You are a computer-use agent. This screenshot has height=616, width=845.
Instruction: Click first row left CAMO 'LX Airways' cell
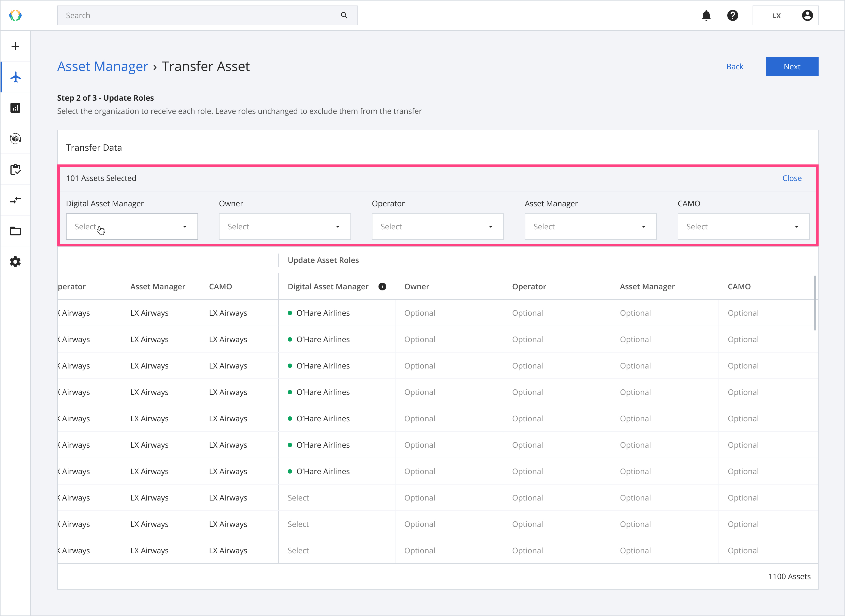[228, 313]
